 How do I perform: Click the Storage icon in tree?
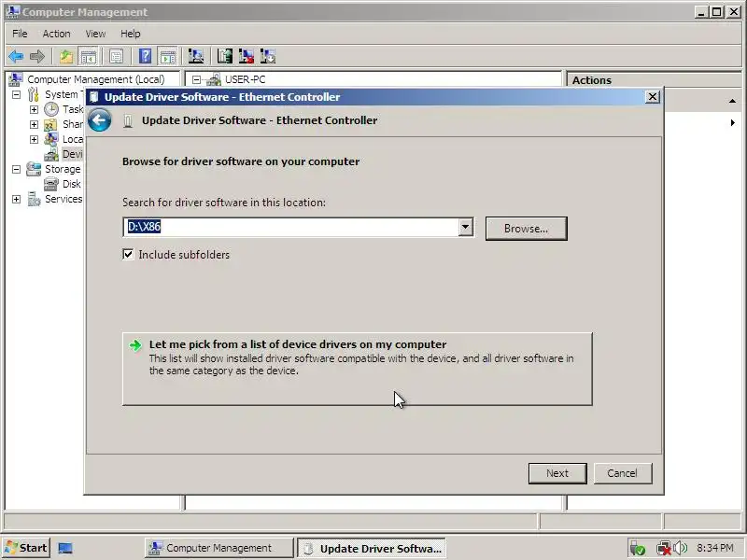[34, 169]
